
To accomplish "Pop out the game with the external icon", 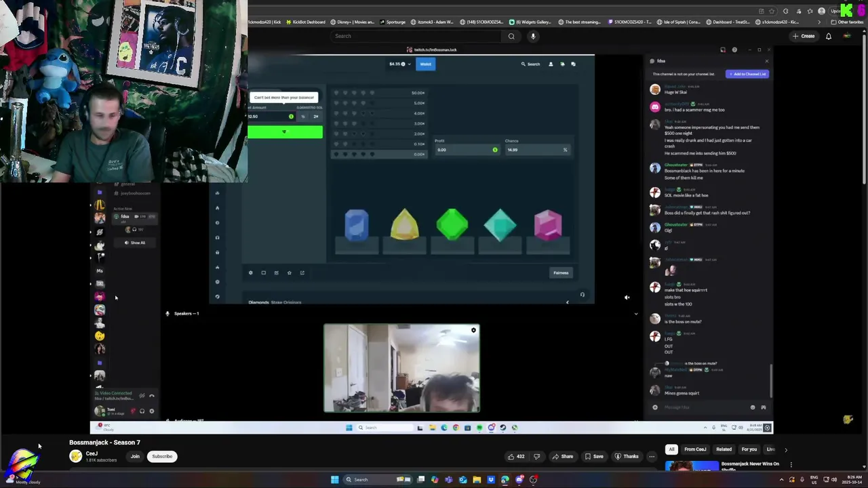I will click(x=302, y=272).
